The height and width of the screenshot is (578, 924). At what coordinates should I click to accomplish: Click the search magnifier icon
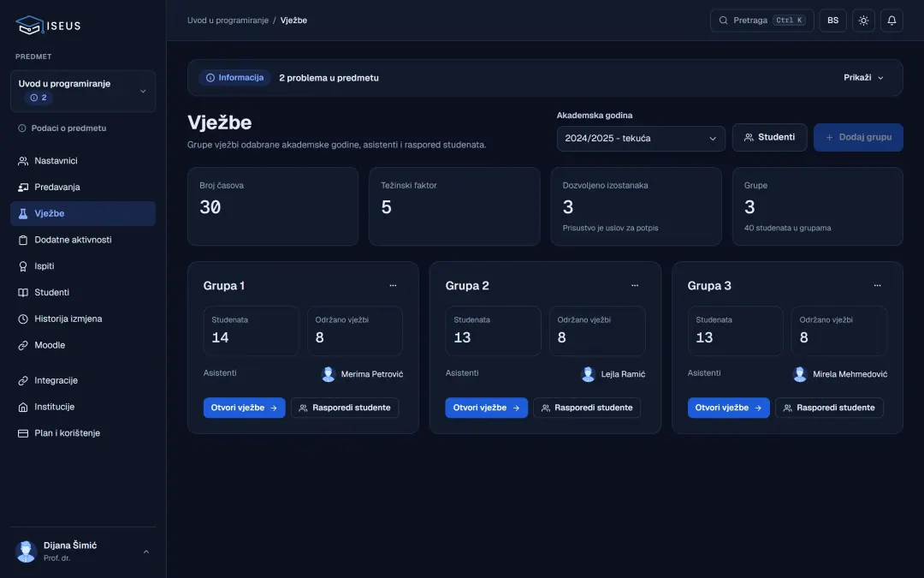pos(723,20)
